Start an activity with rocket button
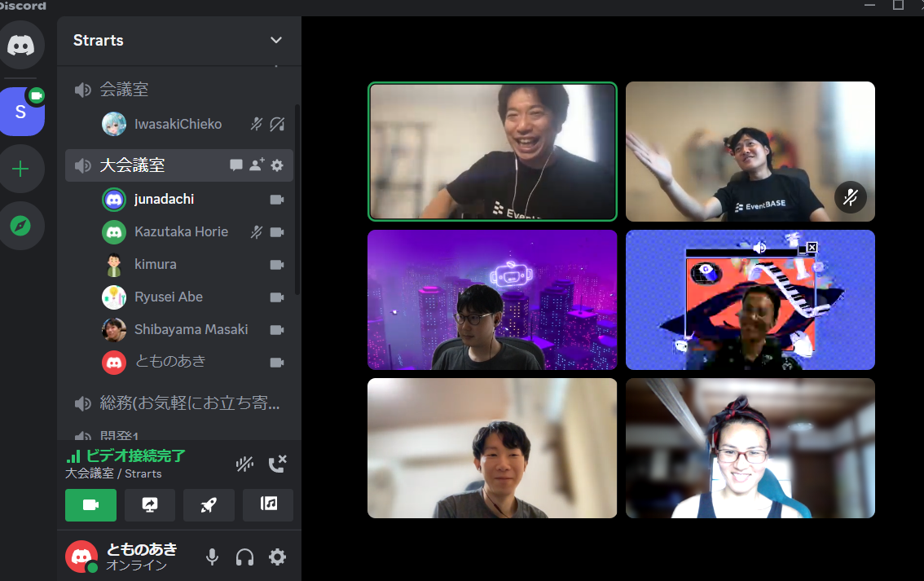 click(x=209, y=505)
